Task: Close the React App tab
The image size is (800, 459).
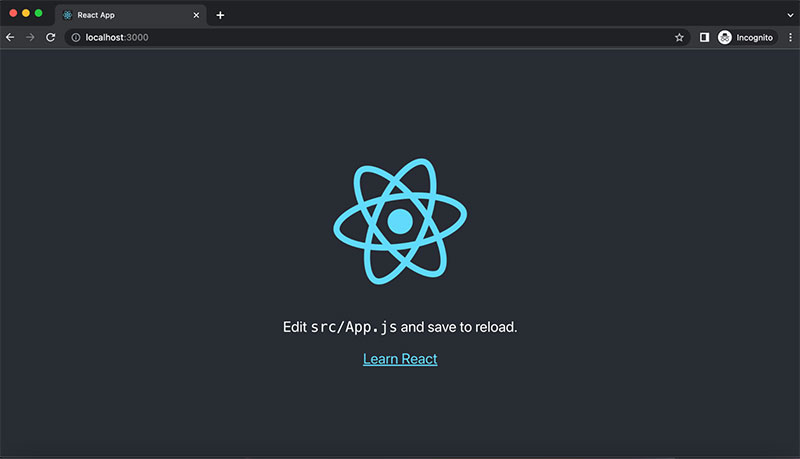Action: tap(196, 15)
